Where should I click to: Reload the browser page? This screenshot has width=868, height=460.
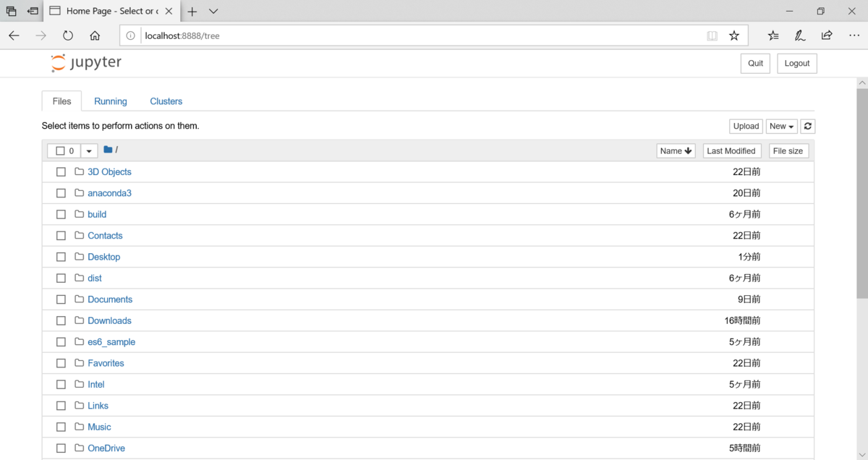[x=68, y=35]
